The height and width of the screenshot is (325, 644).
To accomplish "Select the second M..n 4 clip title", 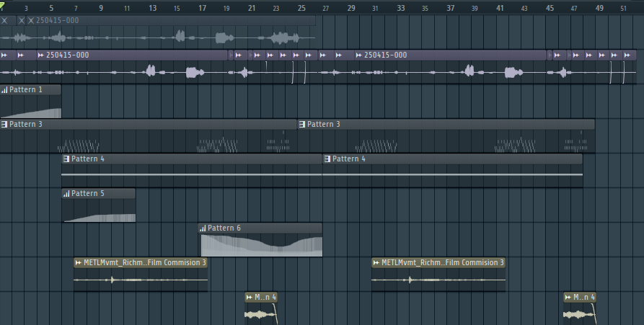I will pyautogui.click(x=584, y=297).
